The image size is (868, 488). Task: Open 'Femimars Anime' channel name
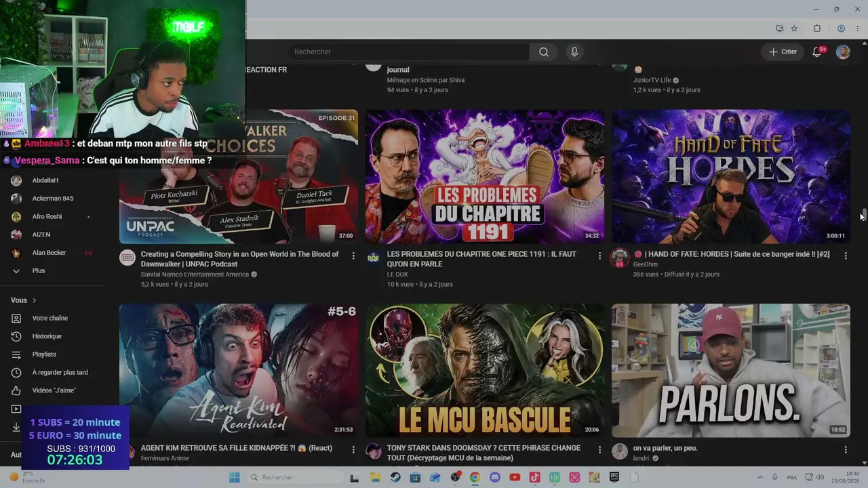tap(165, 459)
